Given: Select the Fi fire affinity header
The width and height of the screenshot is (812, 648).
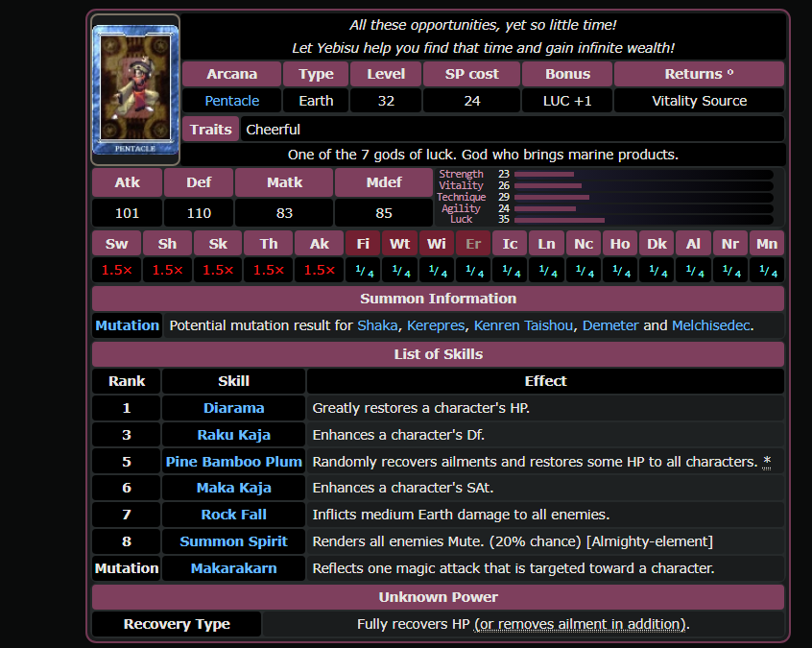Looking at the screenshot, I should pos(363,244).
